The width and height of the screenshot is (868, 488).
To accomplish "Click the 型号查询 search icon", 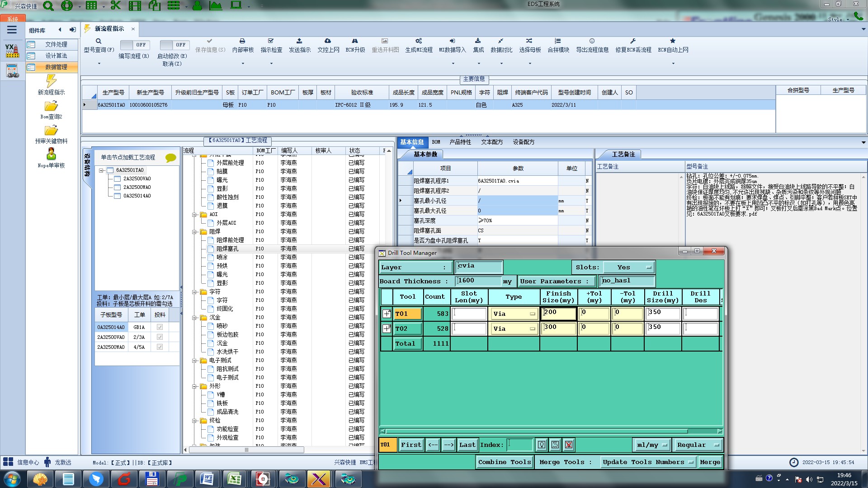I will (98, 41).
